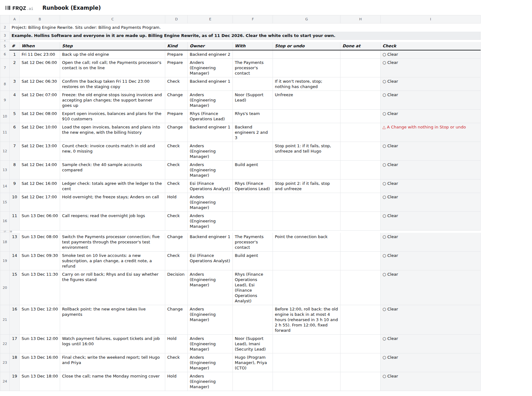Viewport: 532px width, 396px height.
Task: Select 'Backend engineers 2 and 3' cell
Action: (x=253, y=132)
